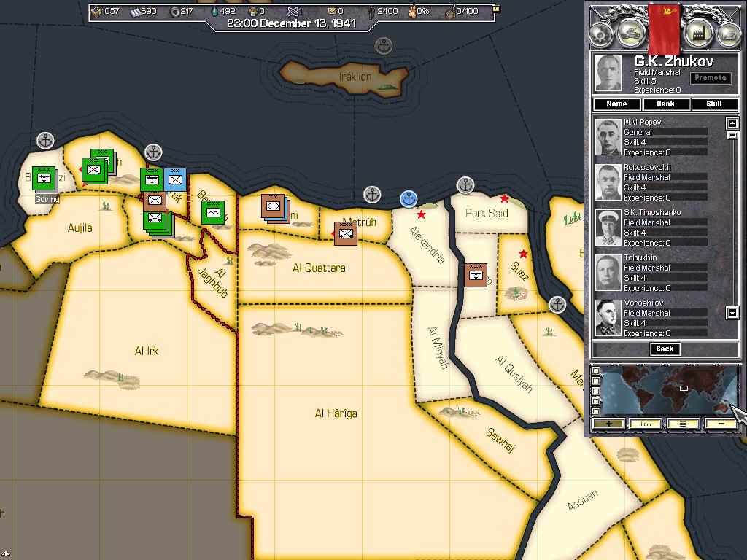Click the port anchor north of Iraklion
Screen dimensions: 747x560
[x=383, y=46]
